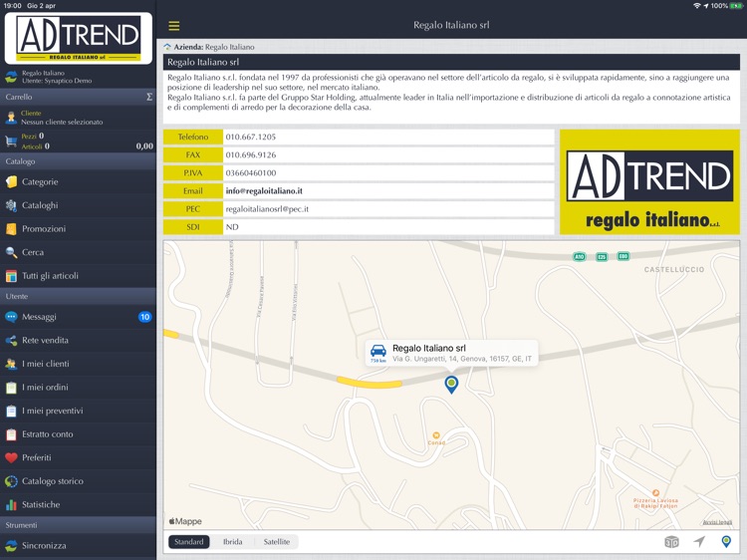Tap the map pin locate icon
747x560 pixels.
pyautogui.click(x=726, y=541)
